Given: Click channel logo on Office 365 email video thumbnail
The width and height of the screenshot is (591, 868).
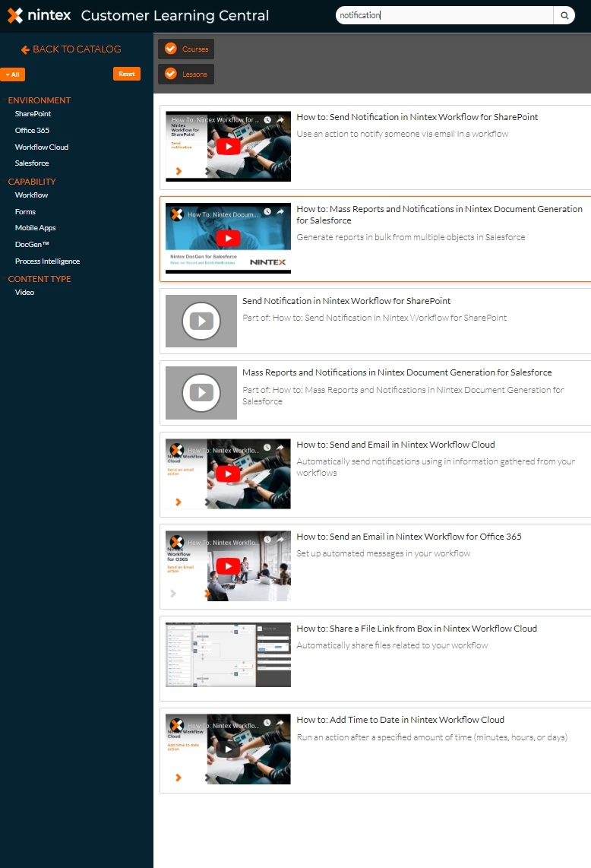Looking at the screenshot, I should tap(176, 542).
